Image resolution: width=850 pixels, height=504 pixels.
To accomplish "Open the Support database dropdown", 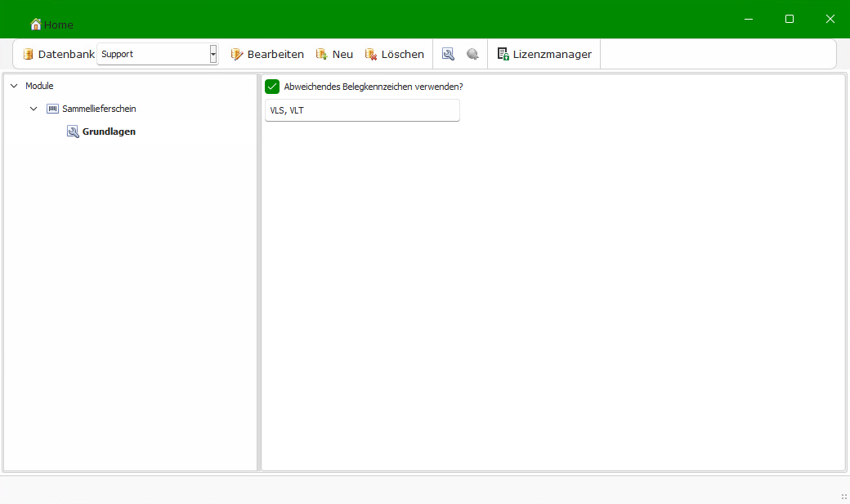I will (213, 54).
